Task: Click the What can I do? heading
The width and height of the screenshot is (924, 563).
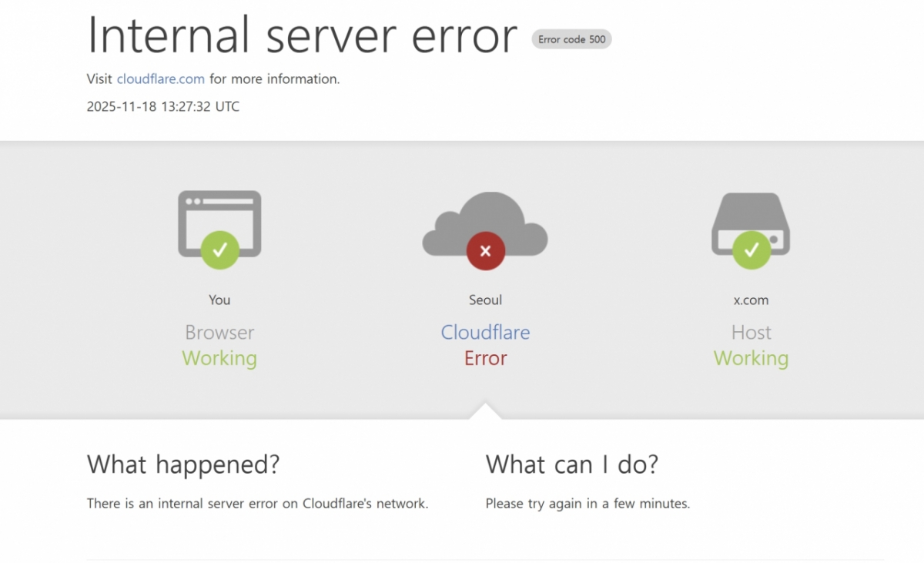Action: tap(571, 464)
